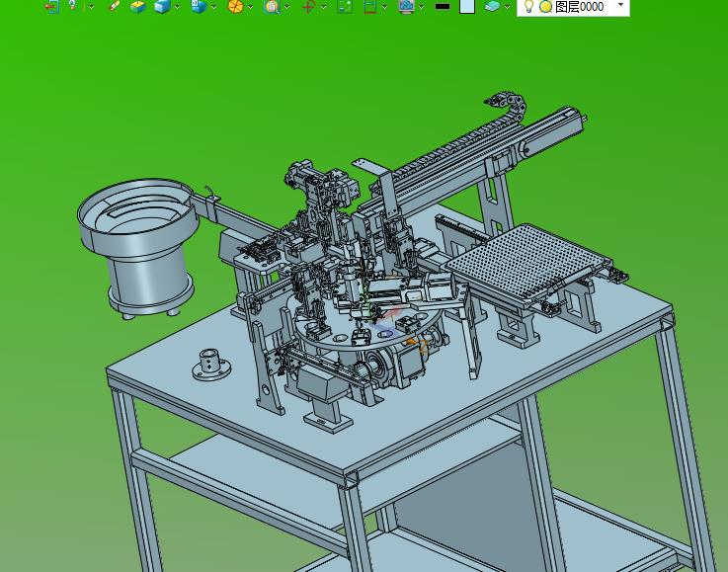Open the zoom magnifier dropdown arrow

coord(286,7)
